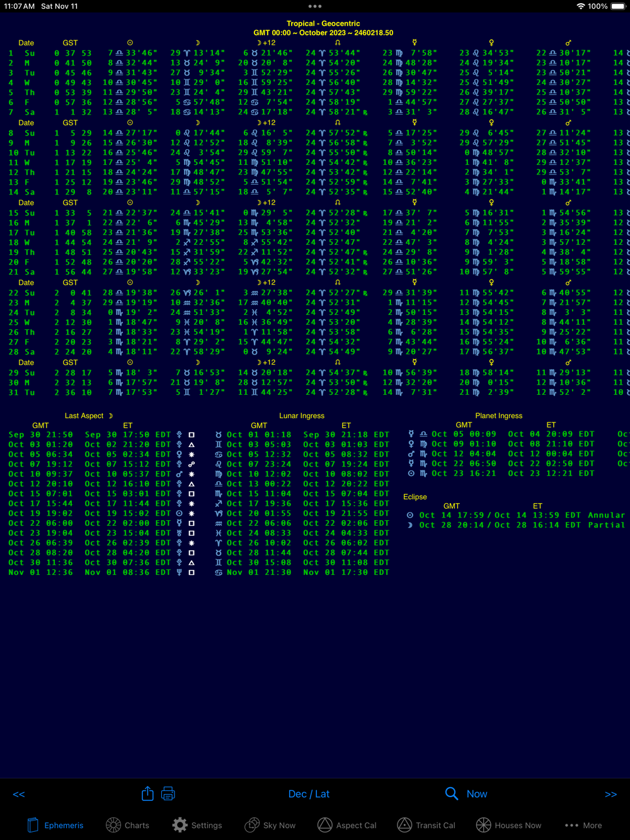Select Last Aspect row Oct 03 01:20
The image size is (630, 840).
point(102,445)
